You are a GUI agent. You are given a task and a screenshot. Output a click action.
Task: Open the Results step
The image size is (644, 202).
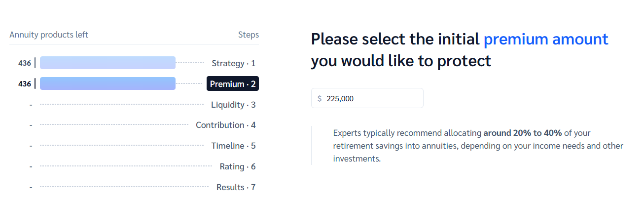236,187
